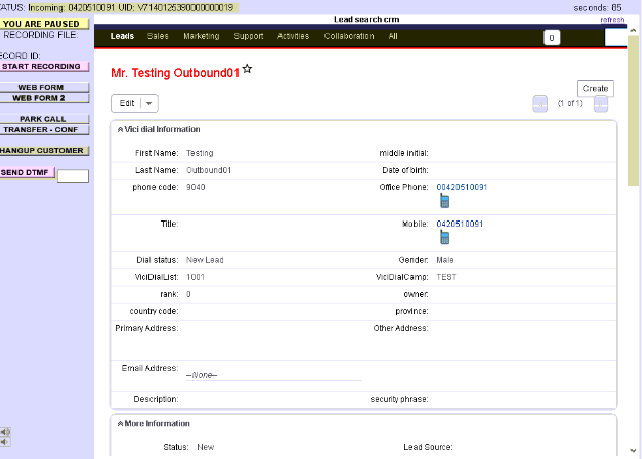Click the phone icon under Mobile number

point(444,237)
